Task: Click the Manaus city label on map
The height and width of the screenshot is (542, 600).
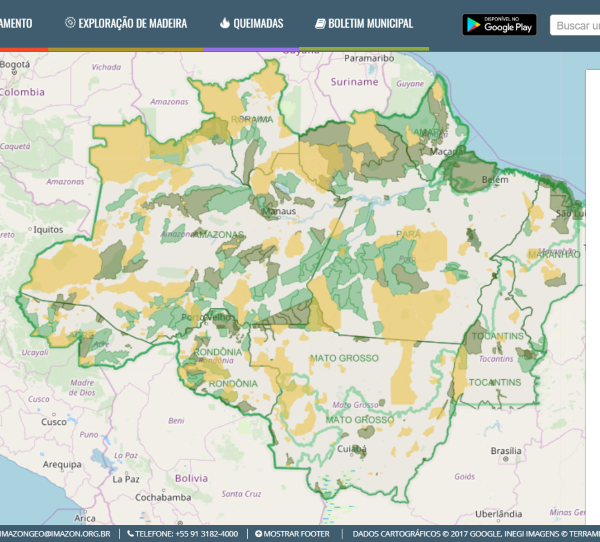Action: 279,213
